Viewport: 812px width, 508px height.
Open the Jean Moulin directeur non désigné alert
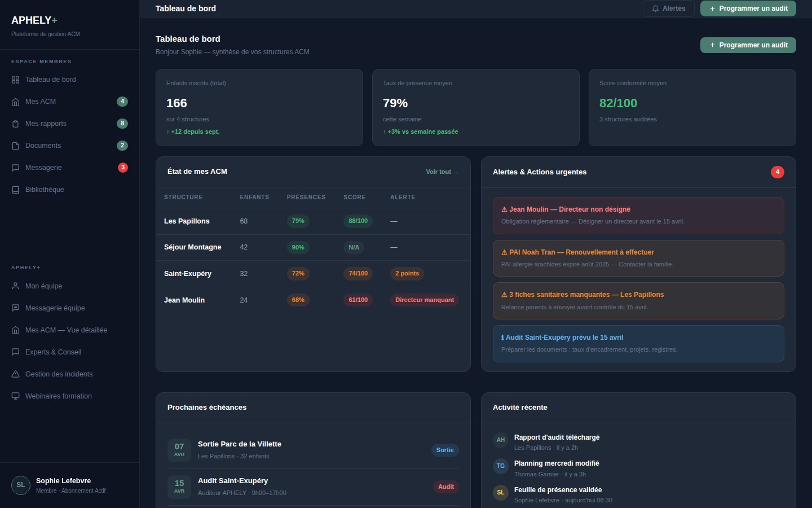638,216
